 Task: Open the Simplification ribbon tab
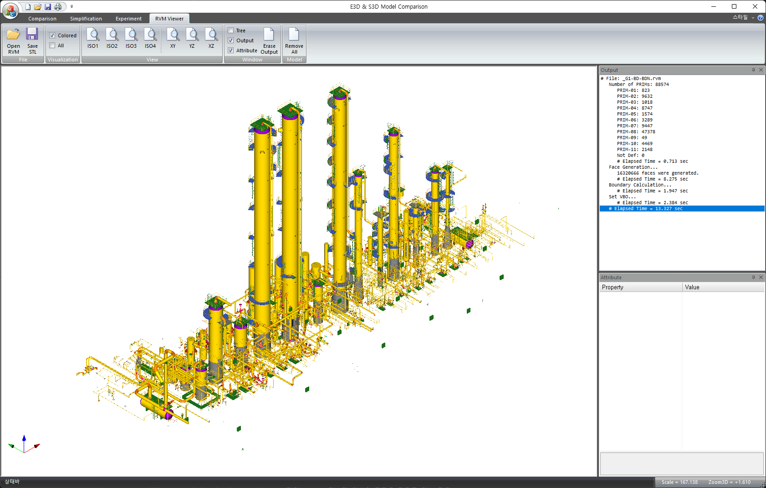(x=85, y=18)
